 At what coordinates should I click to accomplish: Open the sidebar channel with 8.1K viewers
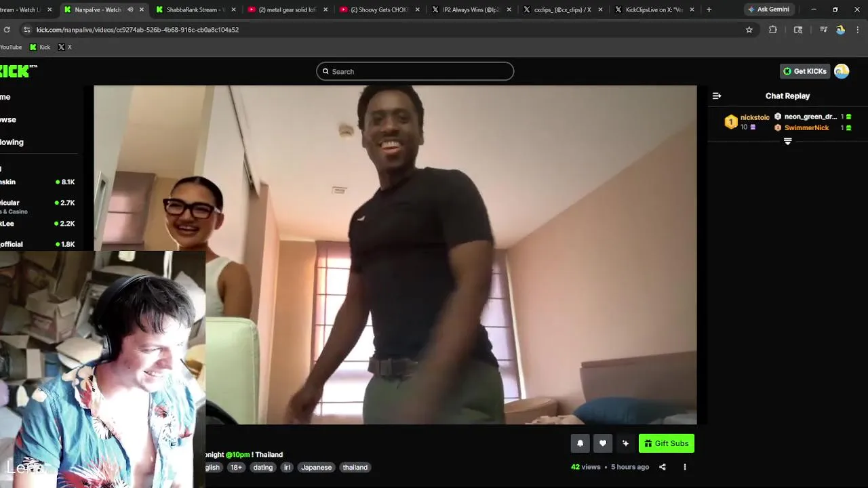coord(38,182)
